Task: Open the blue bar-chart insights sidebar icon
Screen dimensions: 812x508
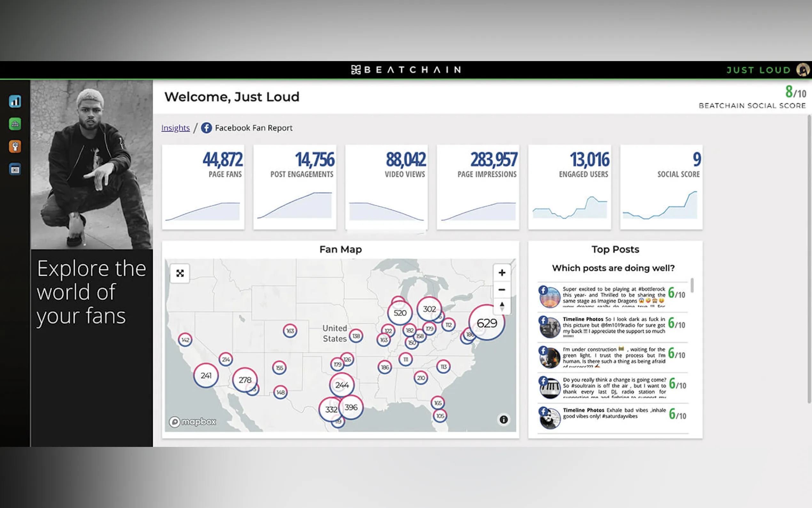Action: [15, 101]
